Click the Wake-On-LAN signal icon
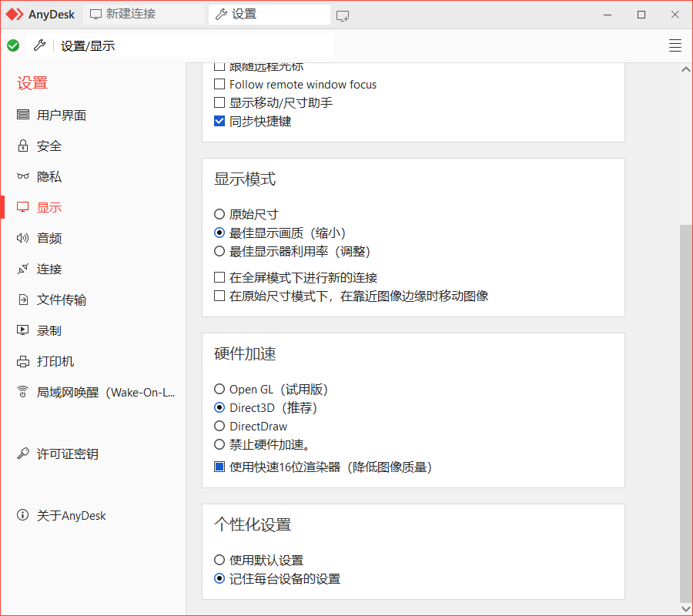 pyautogui.click(x=22, y=392)
